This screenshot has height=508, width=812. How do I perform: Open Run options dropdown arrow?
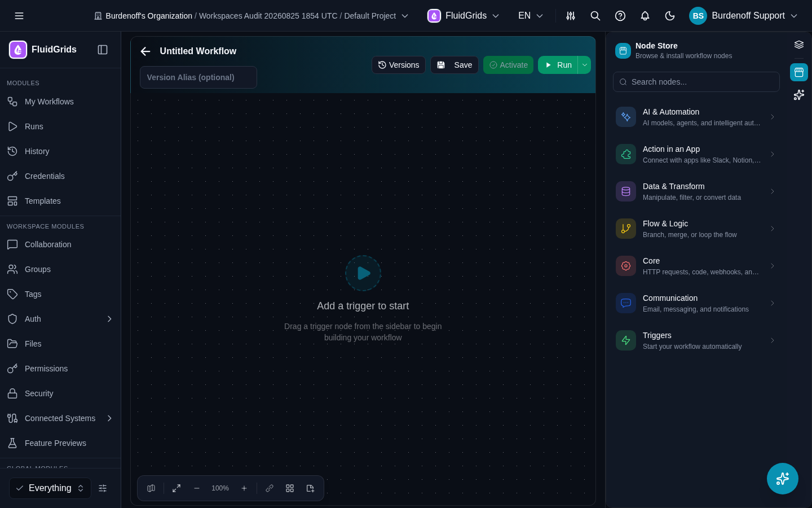coord(585,65)
